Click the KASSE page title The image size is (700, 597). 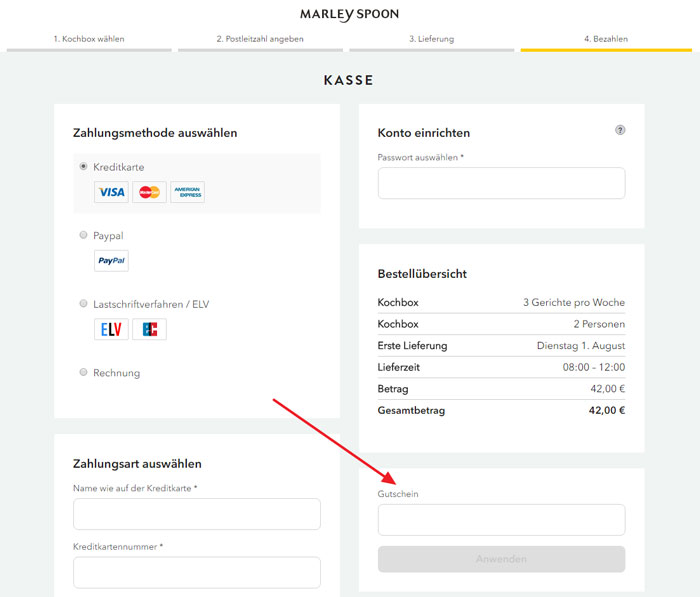[349, 80]
